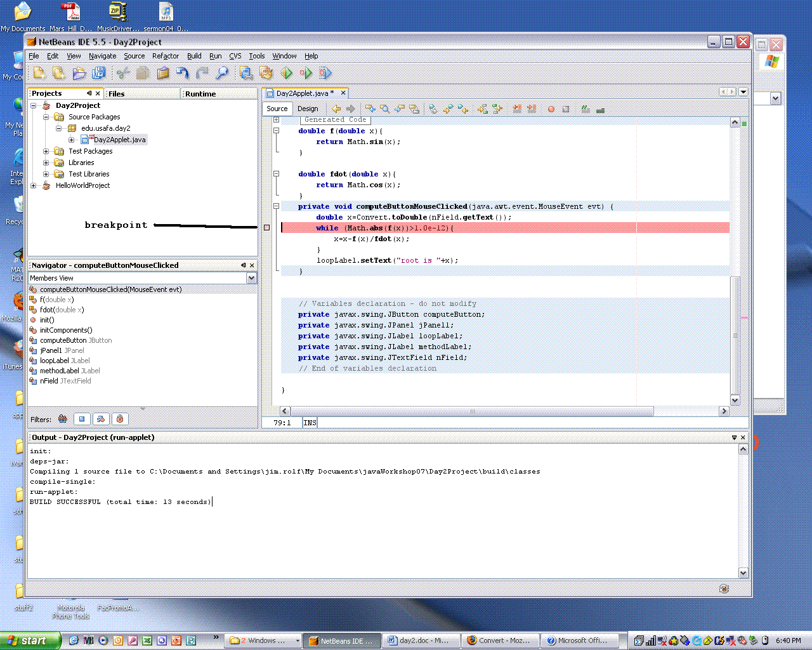
Task: Open the Build menu
Action: tap(194, 56)
